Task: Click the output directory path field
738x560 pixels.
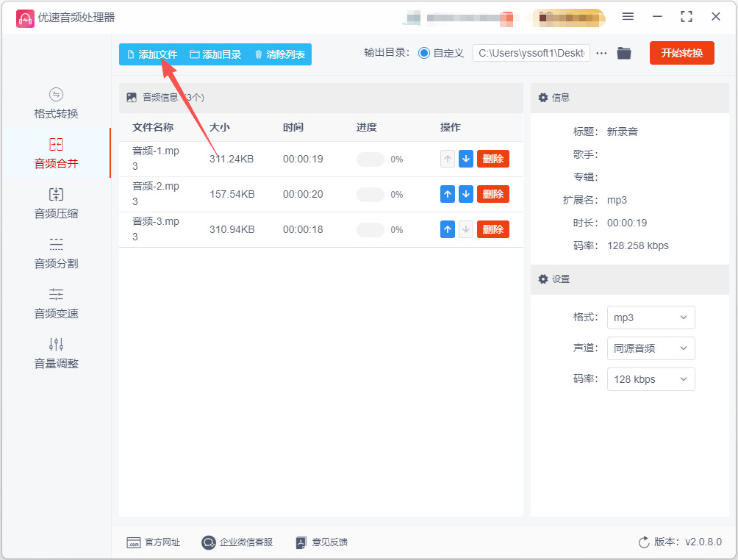Action: 531,53
